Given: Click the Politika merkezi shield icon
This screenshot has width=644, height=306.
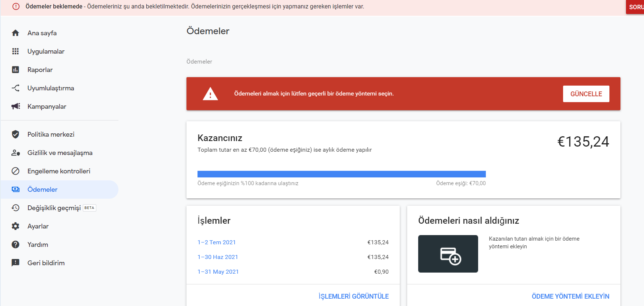Looking at the screenshot, I should [15, 134].
